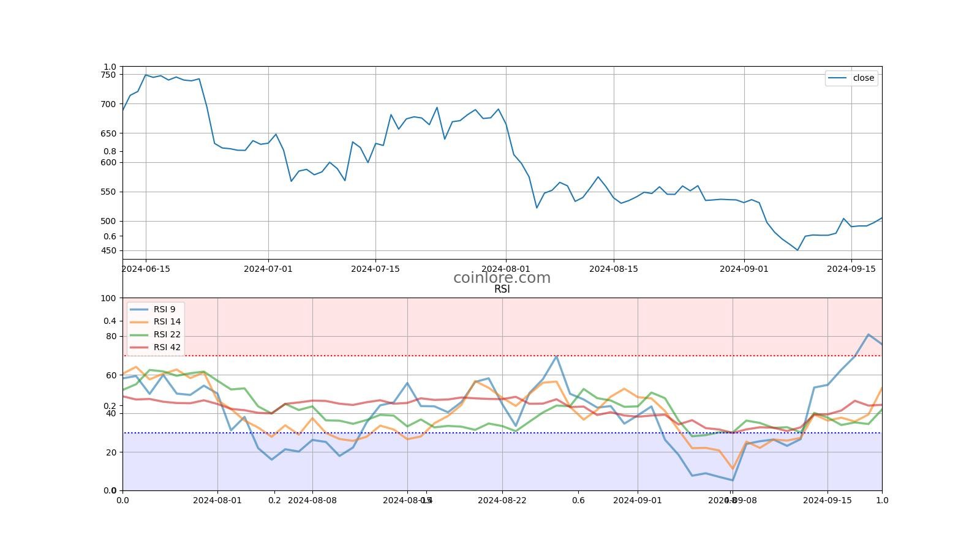Click the 750 price axis label
980x551 pixels.
(108, 75)
